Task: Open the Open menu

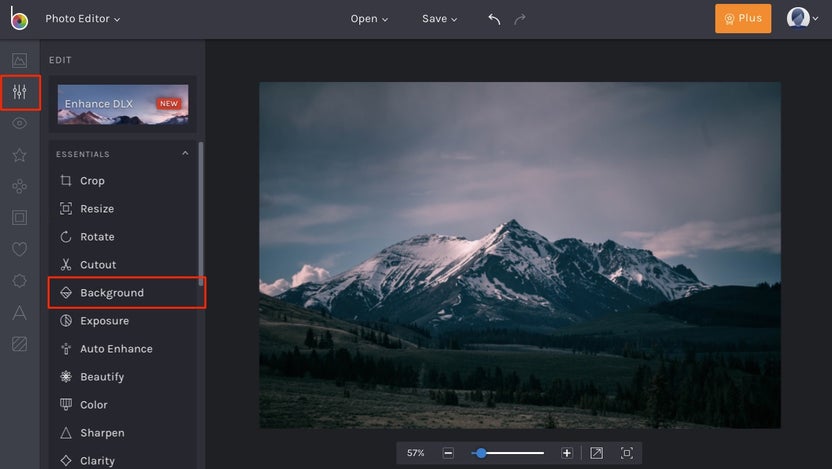Action: [x=369, y=19]
